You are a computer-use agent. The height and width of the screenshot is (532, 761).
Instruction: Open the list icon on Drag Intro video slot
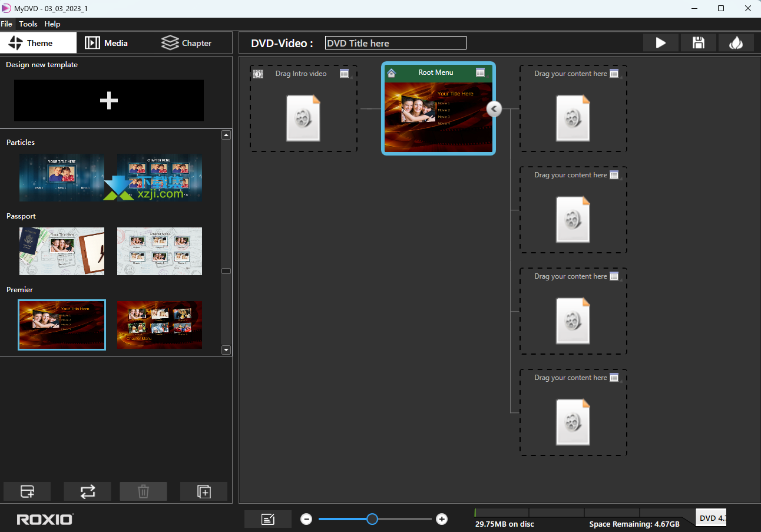345,74
